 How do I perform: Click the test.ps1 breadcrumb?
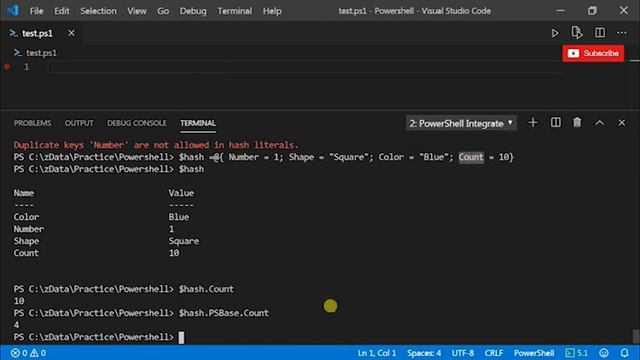(35, 53)
